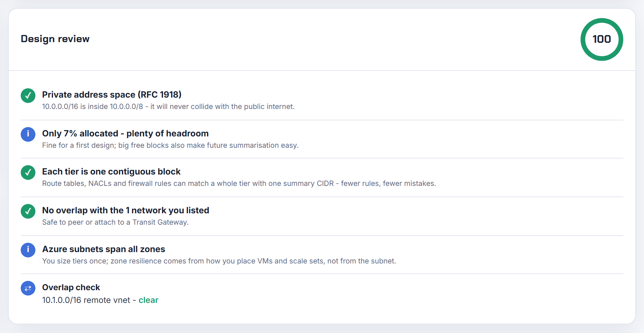Select the Each tier is one contiguous block title

pos(111,172)
